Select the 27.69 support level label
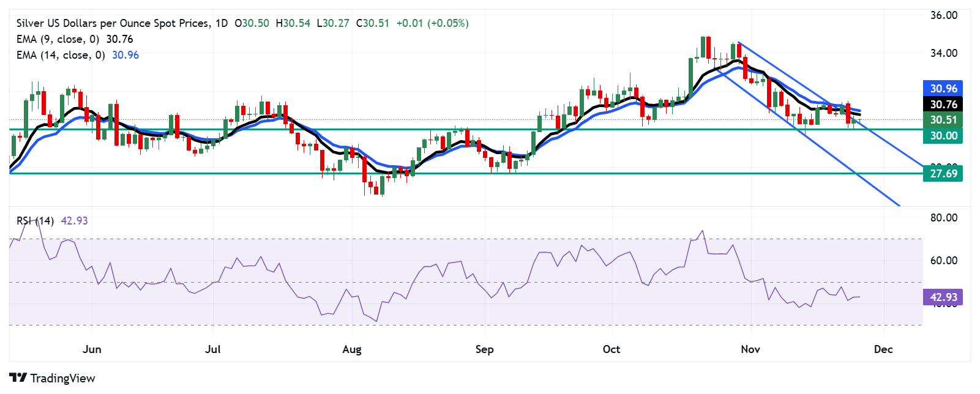 tap(943, 174)
